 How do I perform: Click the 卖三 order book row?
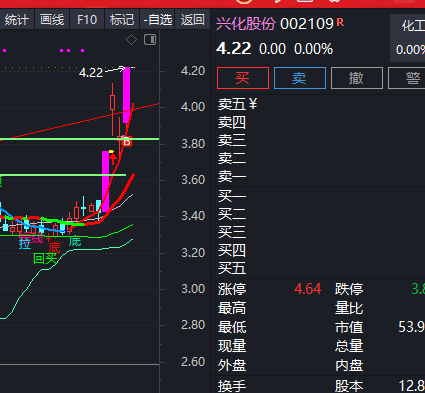tap(318, 140)
